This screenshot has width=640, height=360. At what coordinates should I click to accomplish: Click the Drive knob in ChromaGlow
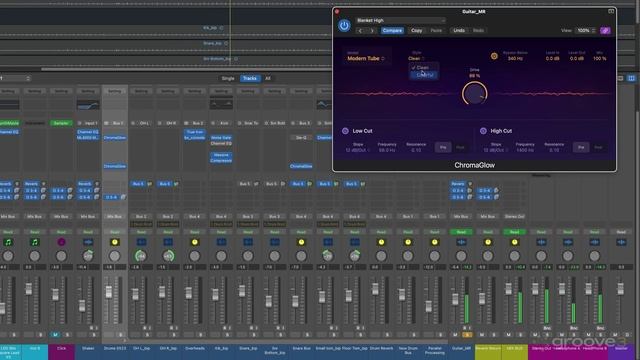click(474, 93)
